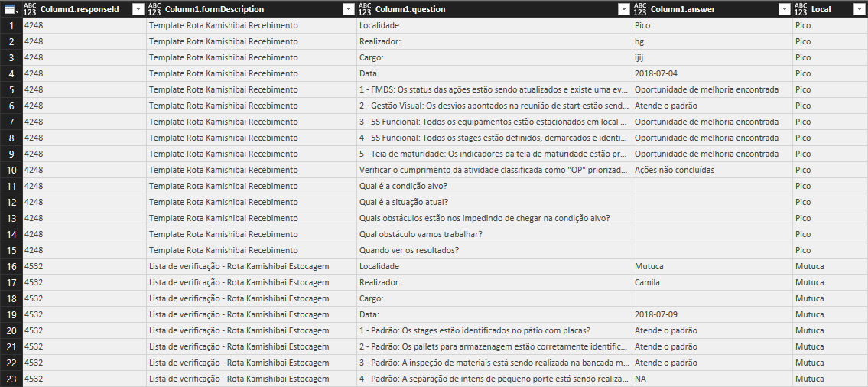Click question 'Qual é a condição alvo?'
The image size is (868, 387).
[494, 186]
